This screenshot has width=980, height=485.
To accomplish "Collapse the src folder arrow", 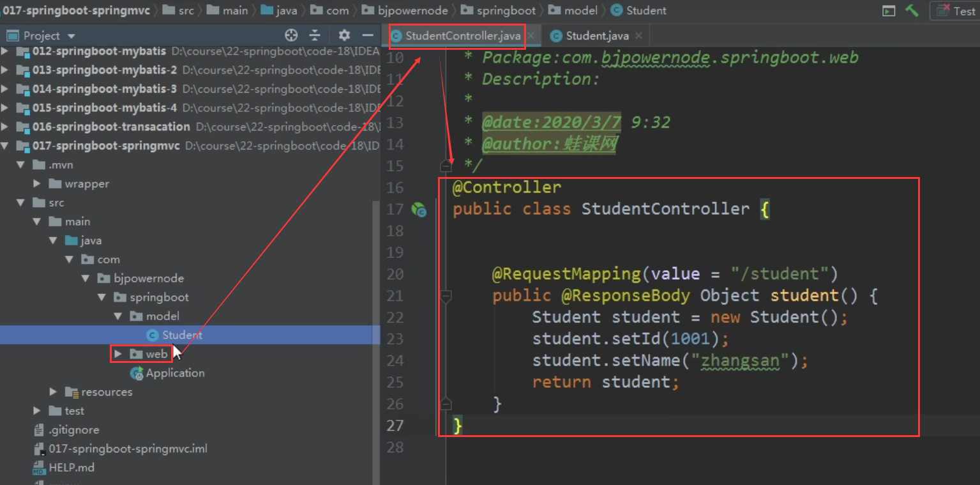I will 21,203.
